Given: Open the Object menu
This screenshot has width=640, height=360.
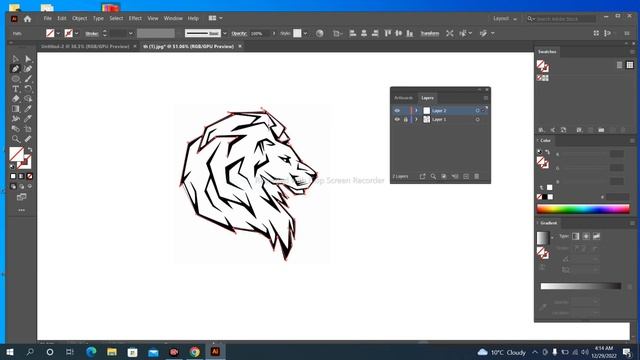Looking at the screenshot, I should [80, 18].
